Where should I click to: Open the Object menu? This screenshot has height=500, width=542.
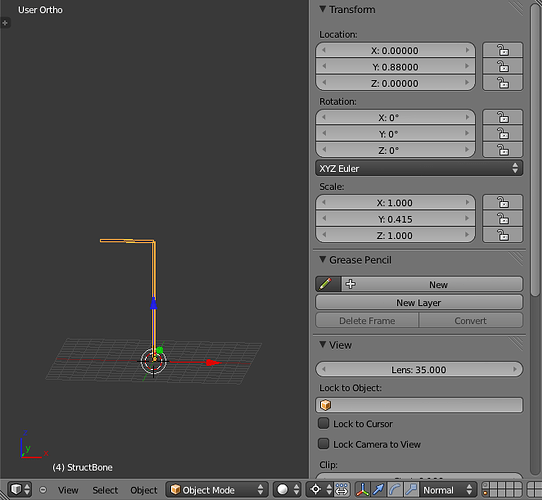143,490
